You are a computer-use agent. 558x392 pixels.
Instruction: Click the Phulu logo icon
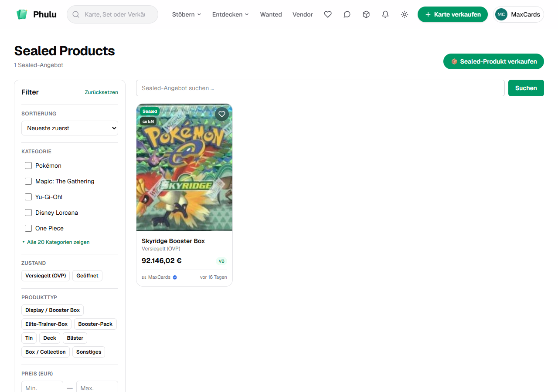(22, 14)
